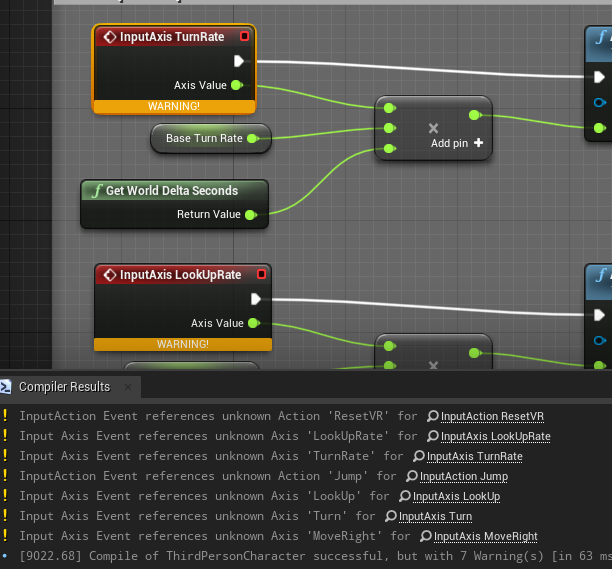Viewport: 612px width, 569px height.
Task: Open the InputAxis TurnRate link in results
Action: pos(475,457)
